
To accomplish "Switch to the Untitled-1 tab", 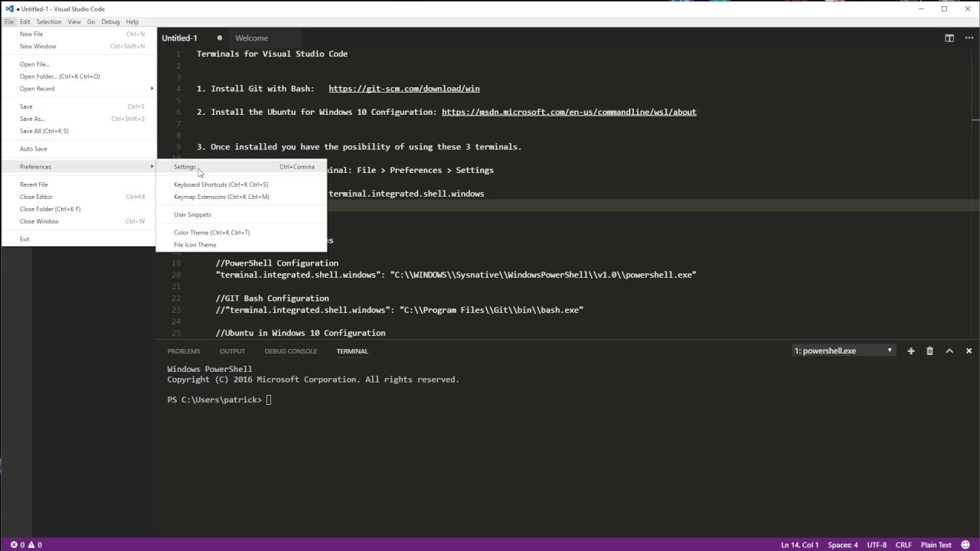I will [193, 38].
